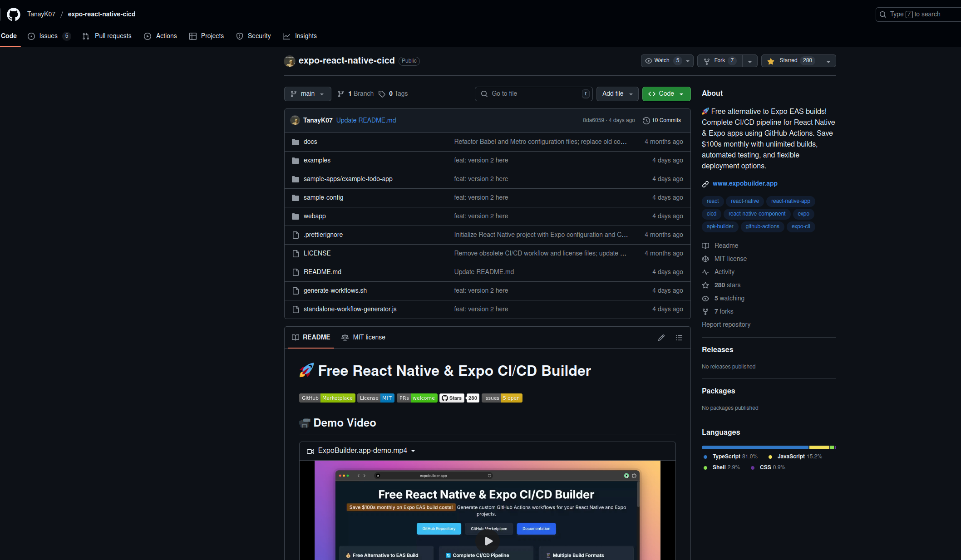Image resolution: width=961 pixels, height=560 pixels.
Task: Open the Projects tab
Action: (x=207, y=36)
